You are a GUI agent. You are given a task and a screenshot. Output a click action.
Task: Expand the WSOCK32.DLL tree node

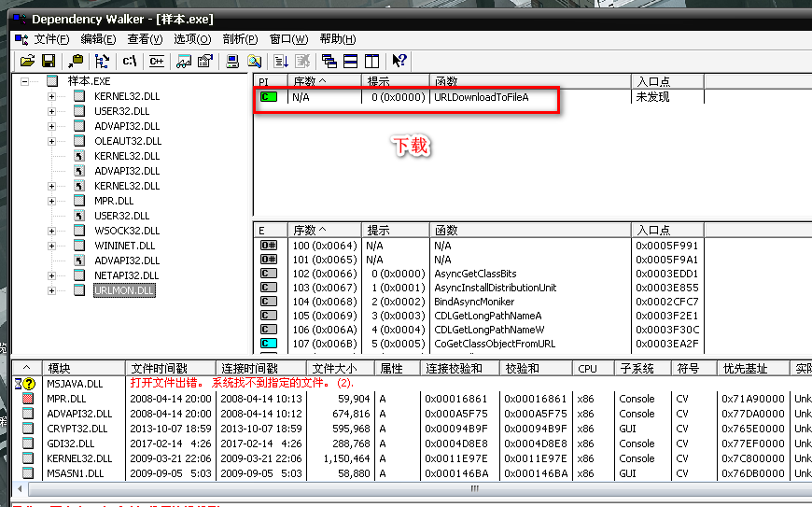(x=52, y=231)
